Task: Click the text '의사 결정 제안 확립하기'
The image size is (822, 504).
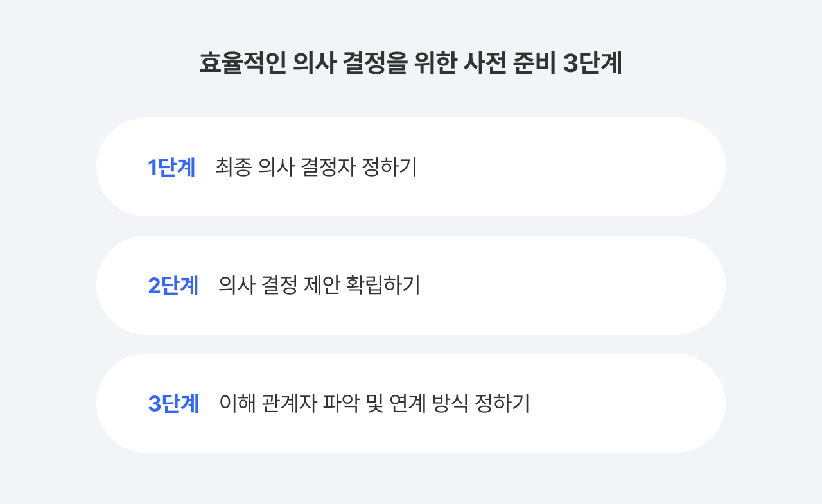Action: (319, 285)
